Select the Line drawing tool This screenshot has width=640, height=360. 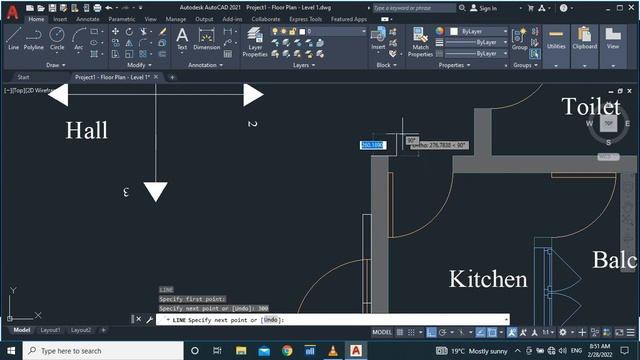13,38
